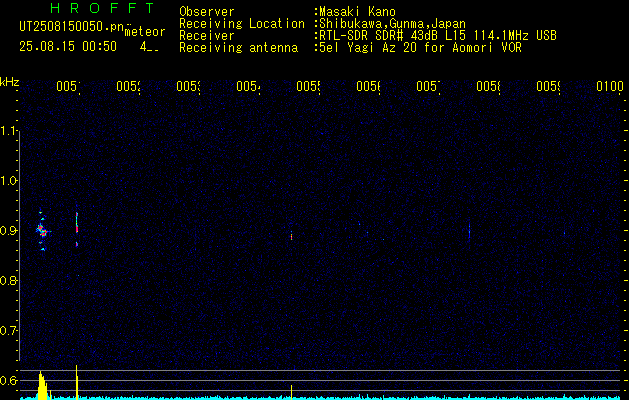Click the 0059 time marker

pos(548,86)
